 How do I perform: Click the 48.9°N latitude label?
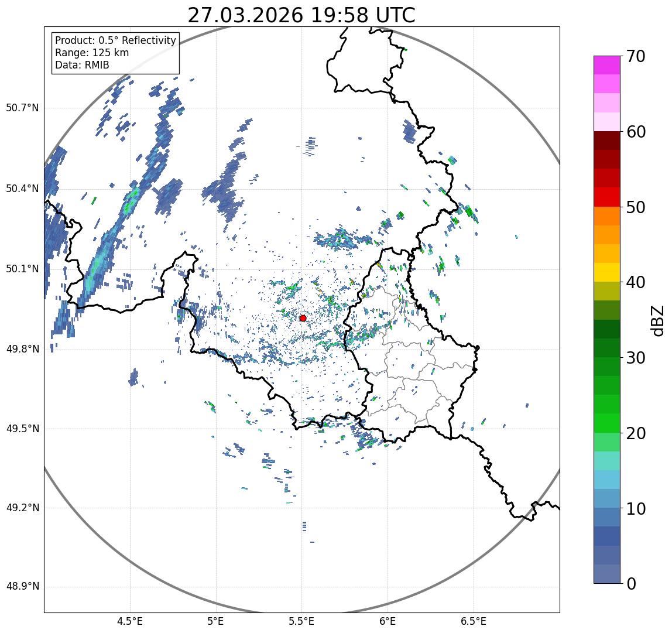click(22, 587)
